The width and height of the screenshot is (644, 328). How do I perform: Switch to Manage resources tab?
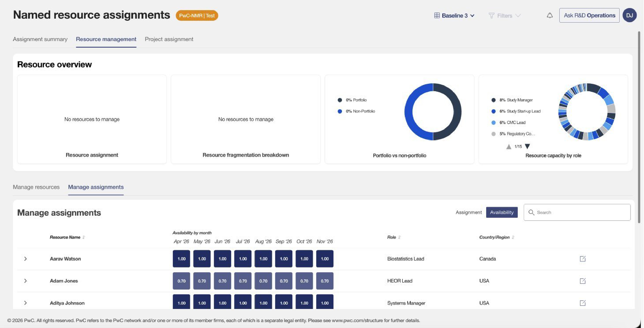coord(36,187)
